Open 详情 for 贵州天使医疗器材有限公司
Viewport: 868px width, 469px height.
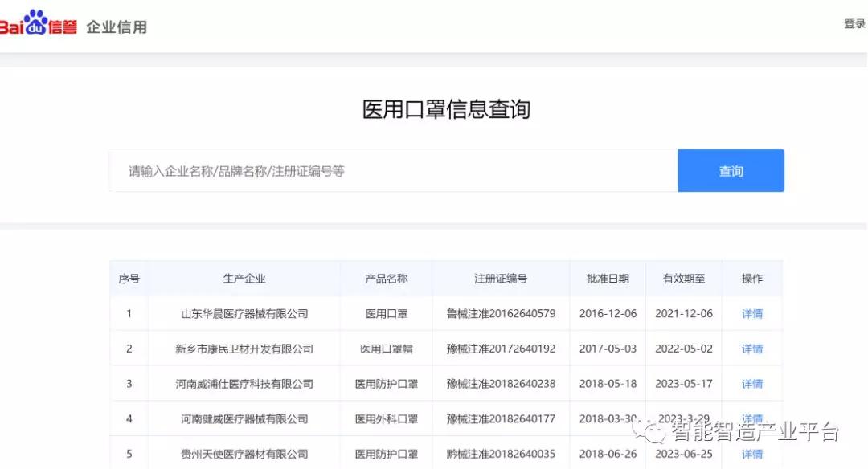[x=751, y=453]
